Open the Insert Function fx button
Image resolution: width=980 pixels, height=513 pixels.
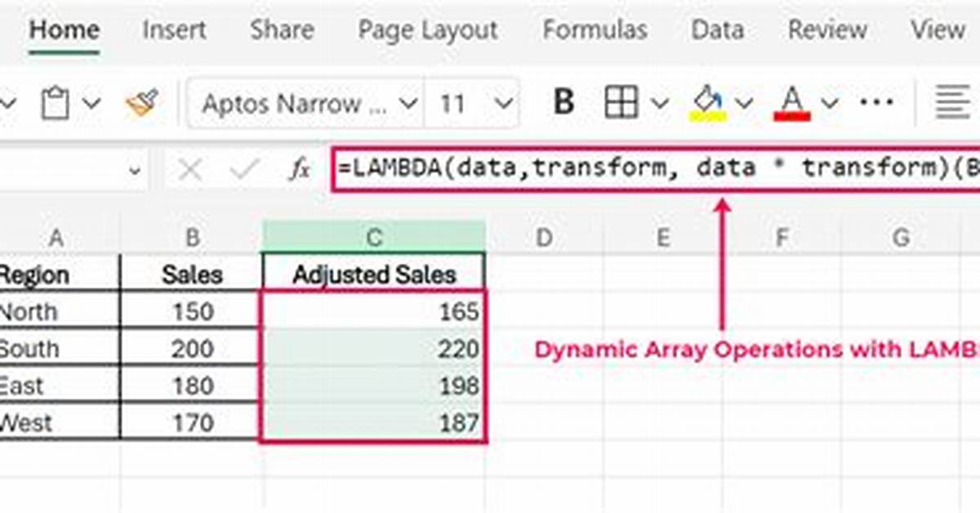(x=300, y=170)
